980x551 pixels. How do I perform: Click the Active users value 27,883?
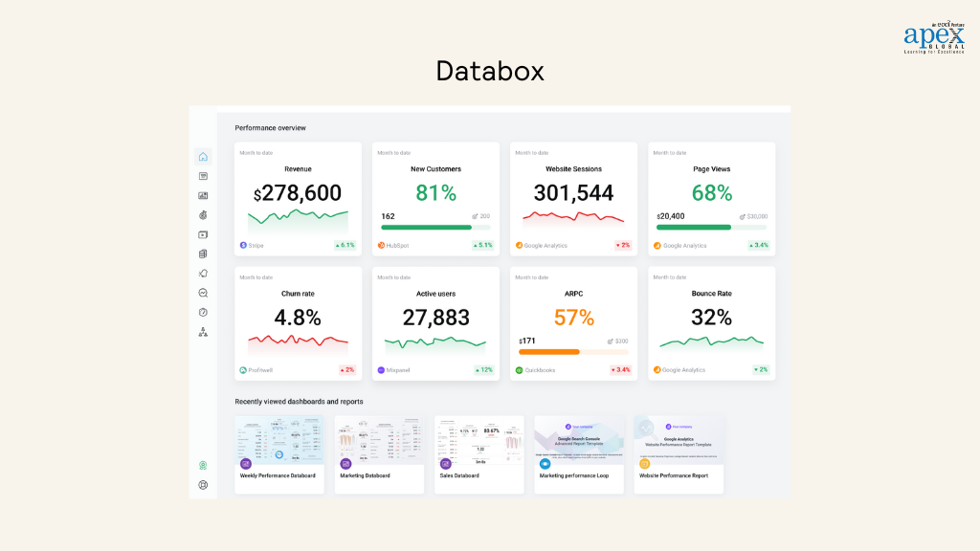(435, 318)
